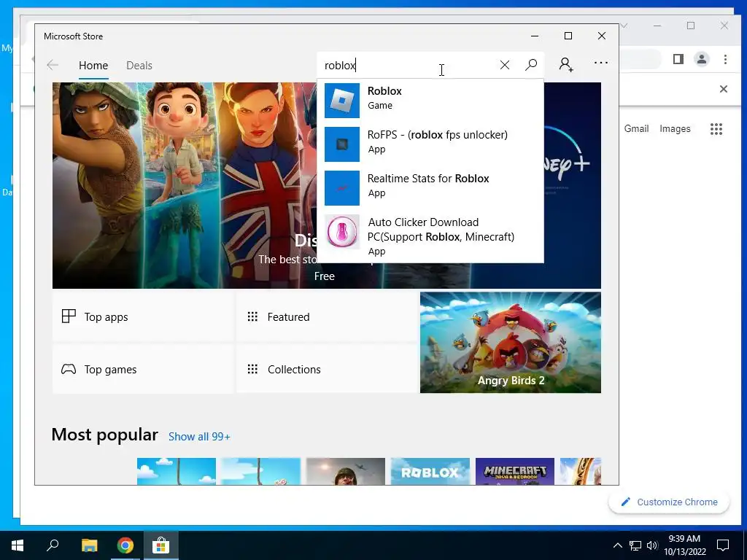Show hidden icons in system tray
Viewport: 747px width, 560px height.
click(617, 545)
